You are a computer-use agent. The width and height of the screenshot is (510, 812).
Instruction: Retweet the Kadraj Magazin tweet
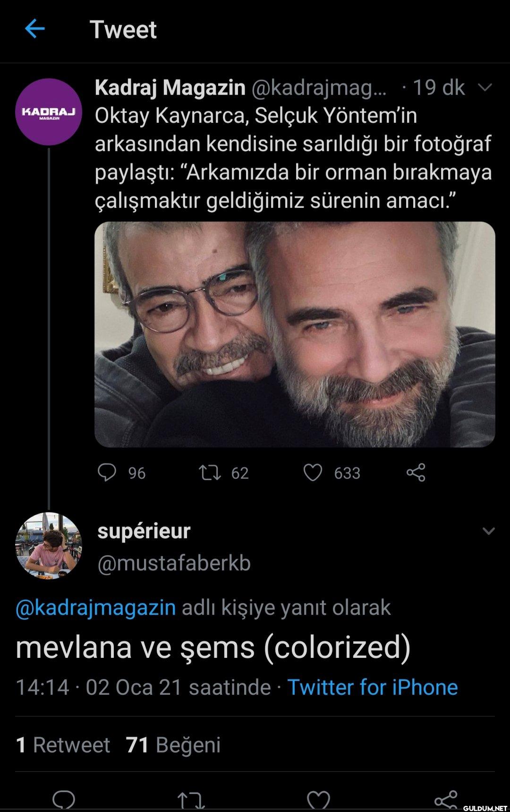[x=209, y=472]
